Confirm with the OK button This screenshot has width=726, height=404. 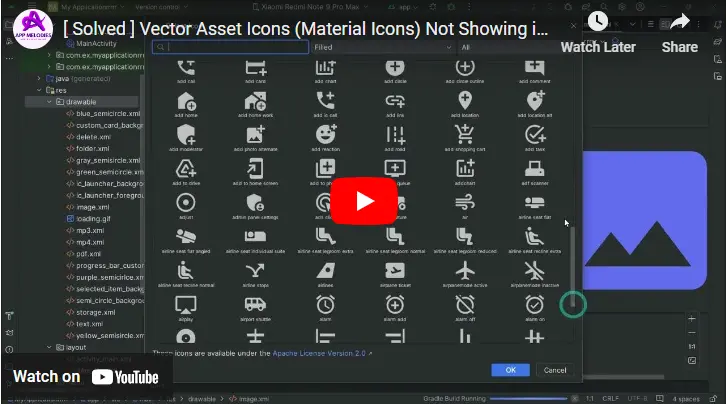tap(510, 370)
